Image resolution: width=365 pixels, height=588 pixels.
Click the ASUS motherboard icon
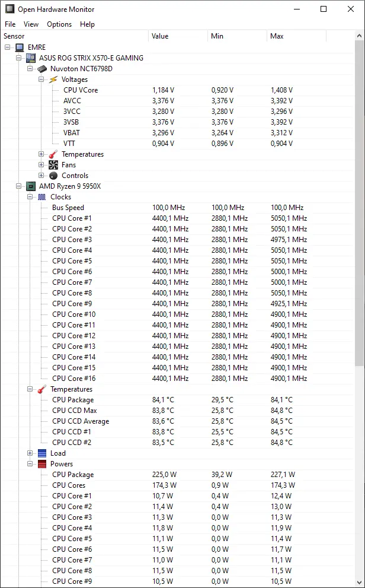coord(31,58)
